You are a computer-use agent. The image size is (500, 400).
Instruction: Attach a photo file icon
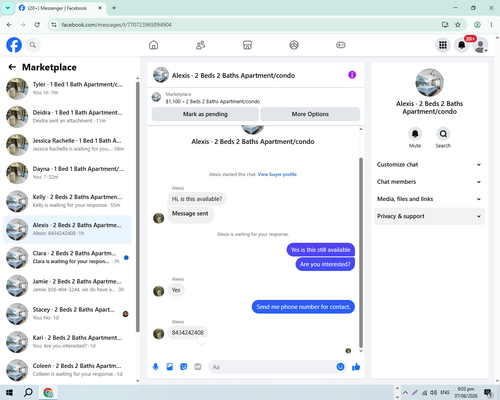(170, 367)
